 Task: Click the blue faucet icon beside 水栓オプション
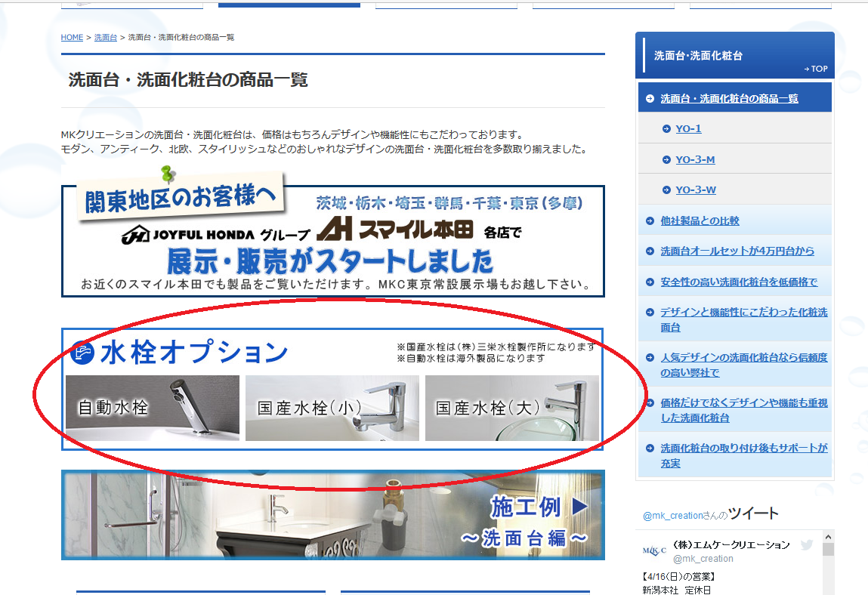[82, 353]
